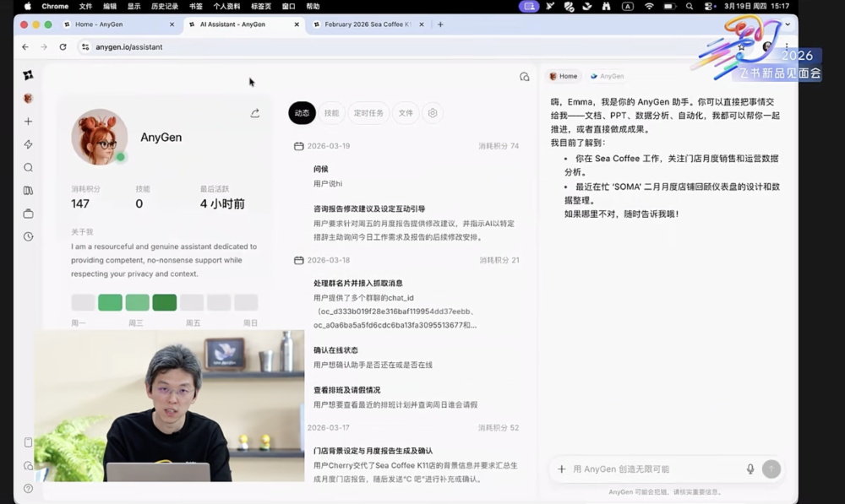Image resolution: width=845 pixels, height=504 pixels.
Task: Close the February 2026 Sea Coffee tab
Action: (422, 24)
